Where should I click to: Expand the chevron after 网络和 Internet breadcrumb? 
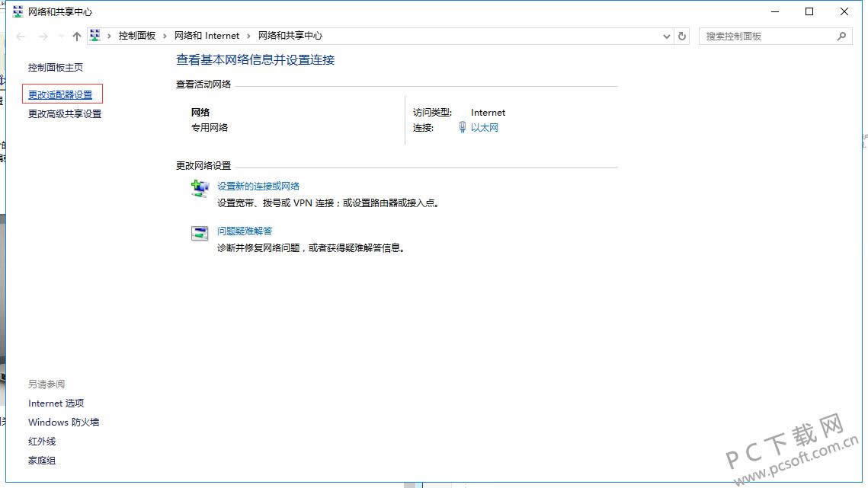[248, 36]
